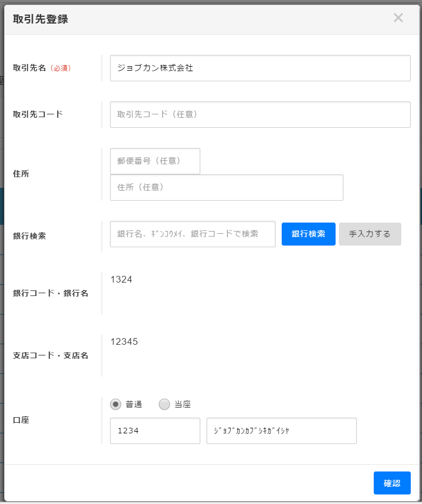The image size is (422, 504).
Task: Click the 口座 row label
Action: pyautogui.click(x=21, y=420)
